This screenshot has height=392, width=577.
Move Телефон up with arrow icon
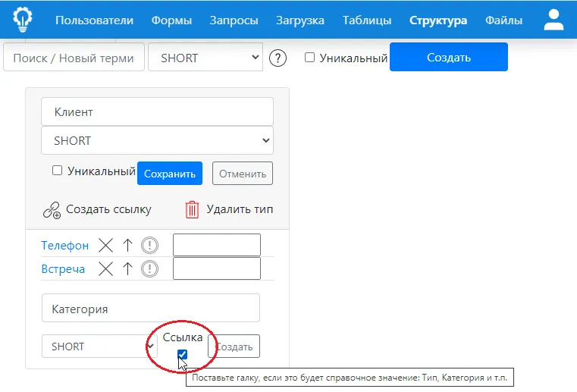point(127,245)
